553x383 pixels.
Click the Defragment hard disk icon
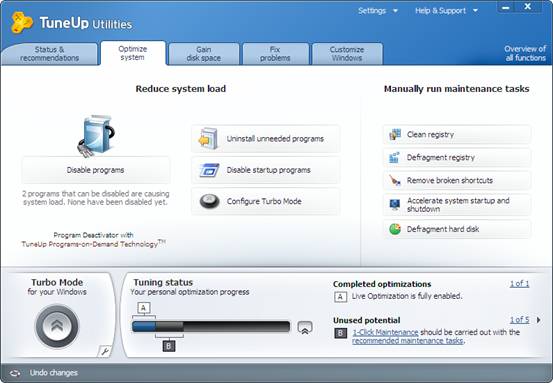[x=395, y=229]
